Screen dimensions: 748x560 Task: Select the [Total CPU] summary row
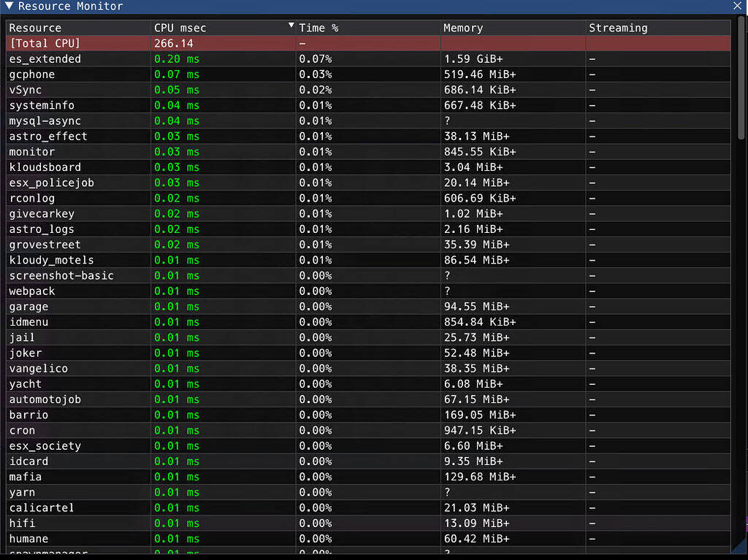(x=219, y=43)
